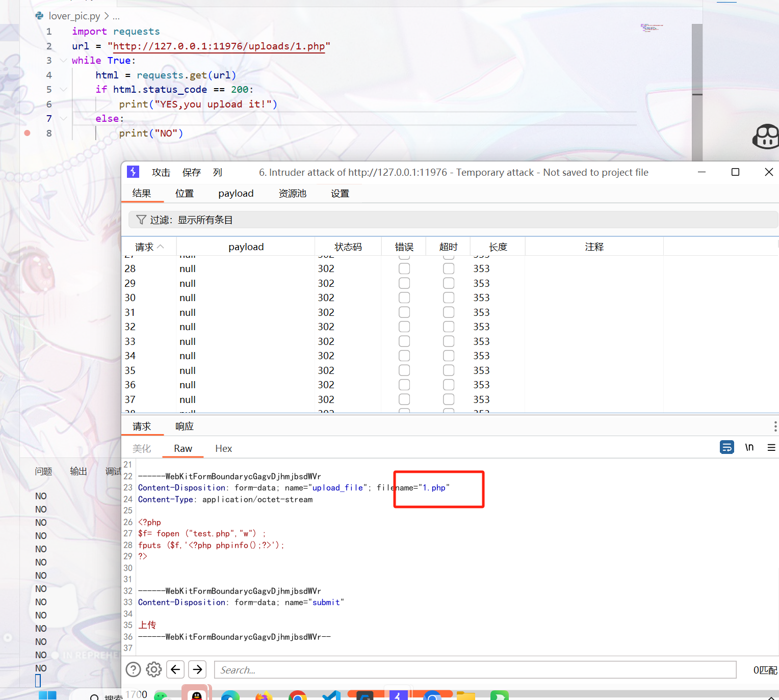Expand breadcrumb chevron after lover_pic.py
The width and height of the screenshot is (779, 700).
pyautogui.click(x=107, y=16)
